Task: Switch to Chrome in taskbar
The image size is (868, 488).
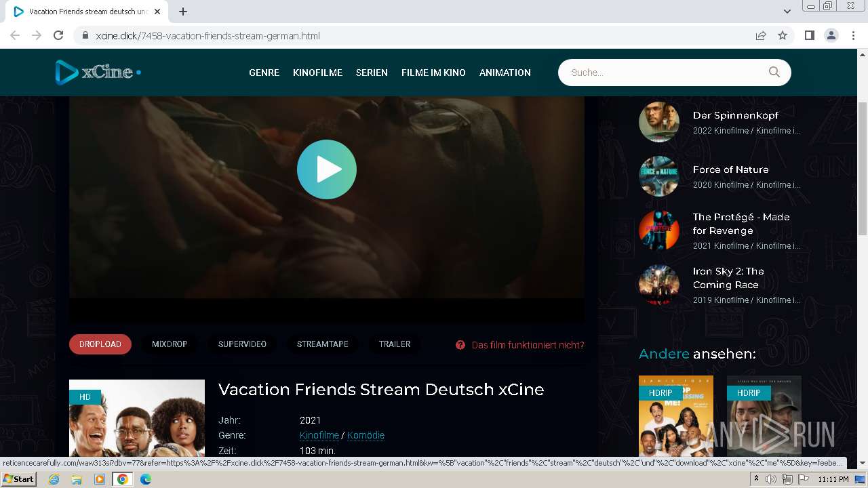Action: 122,479
